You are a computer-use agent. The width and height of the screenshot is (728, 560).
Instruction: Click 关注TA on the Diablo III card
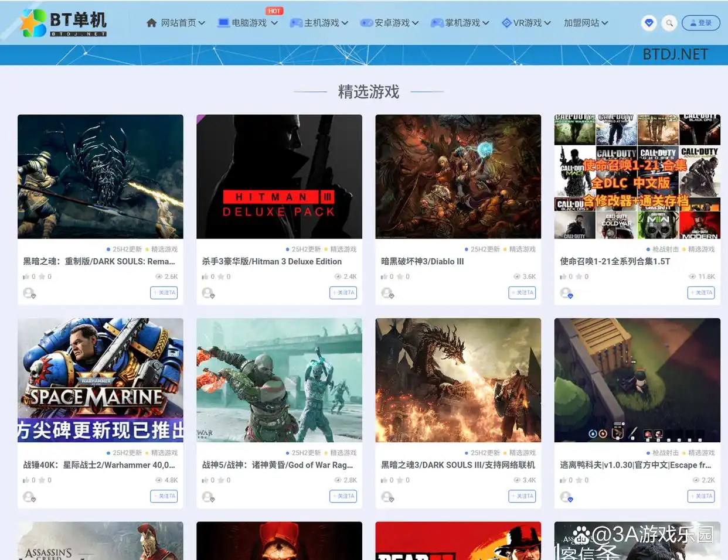[x=522, y=292]
